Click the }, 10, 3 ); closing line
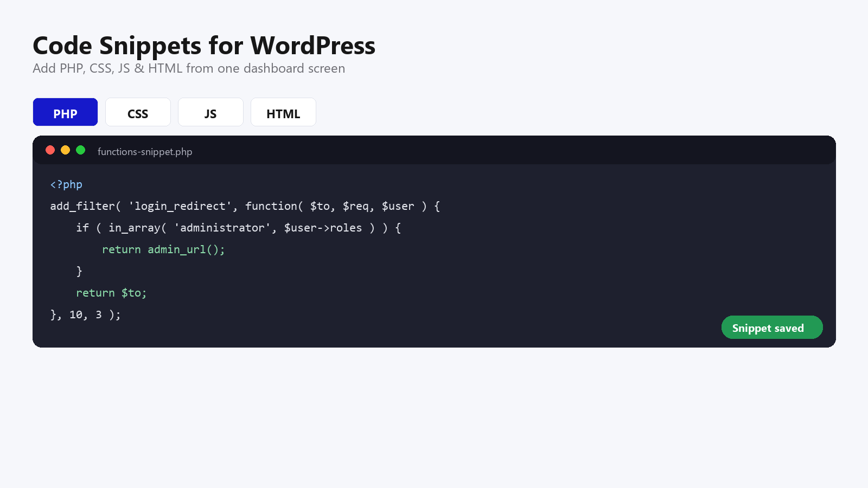The image size is (868, 488). click(86, 314)
